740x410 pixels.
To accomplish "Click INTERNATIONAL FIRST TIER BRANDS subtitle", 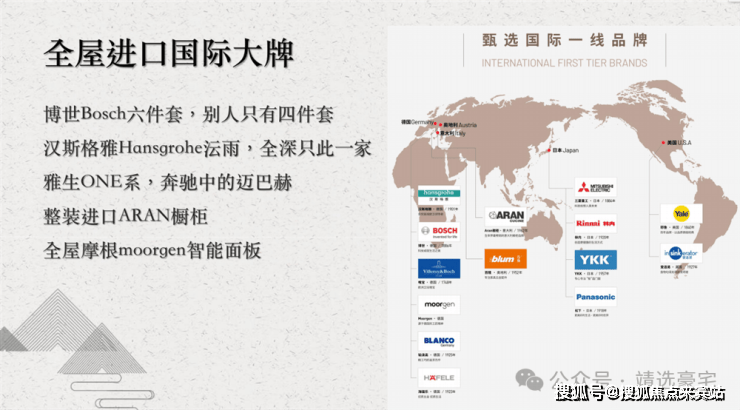I will click(x=564, y=63).
